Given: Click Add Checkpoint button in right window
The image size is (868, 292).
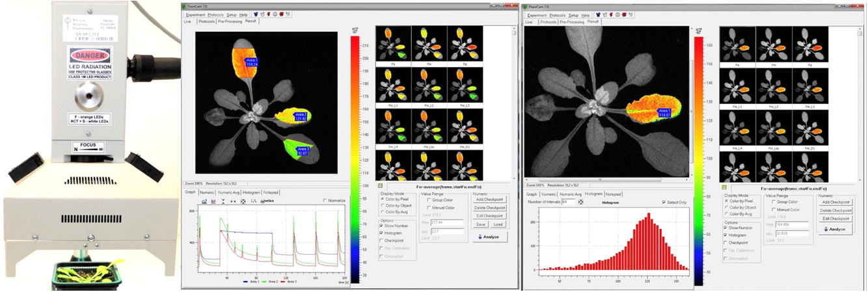Looking at the screenshot, I should click(x=835, y=202).
